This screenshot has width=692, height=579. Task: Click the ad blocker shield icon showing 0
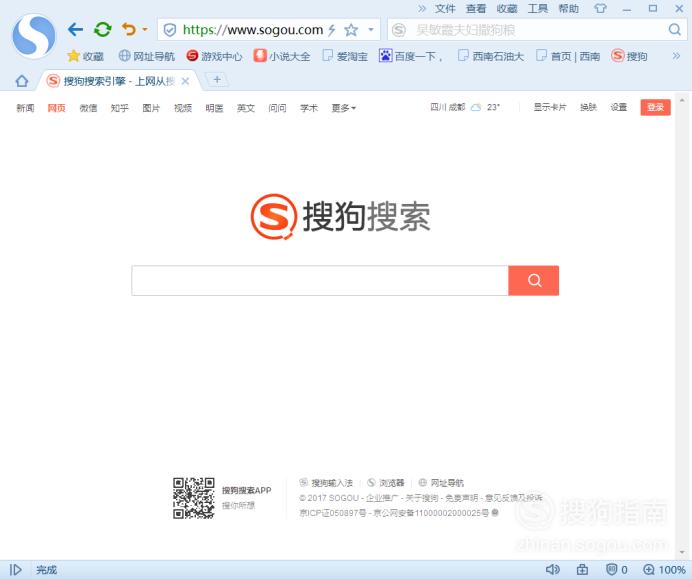[x=617, y=570]
